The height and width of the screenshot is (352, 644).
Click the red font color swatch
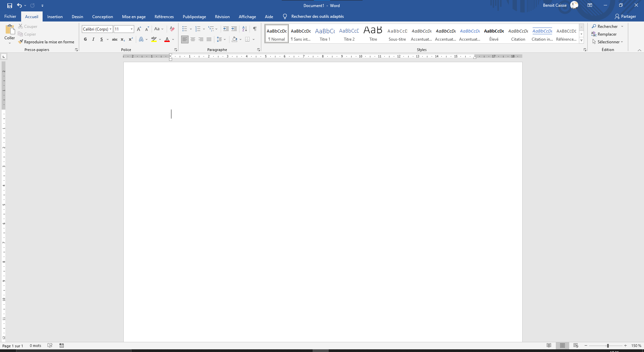(x=167, y=39)
